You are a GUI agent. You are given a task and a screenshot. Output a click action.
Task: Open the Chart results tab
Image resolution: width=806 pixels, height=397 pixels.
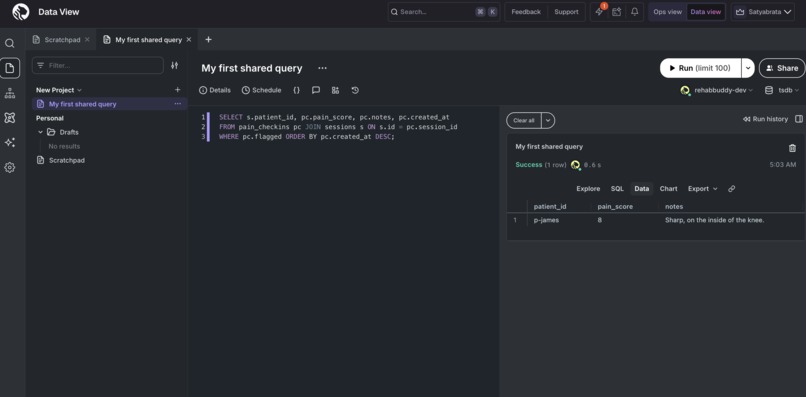[668, 189]
